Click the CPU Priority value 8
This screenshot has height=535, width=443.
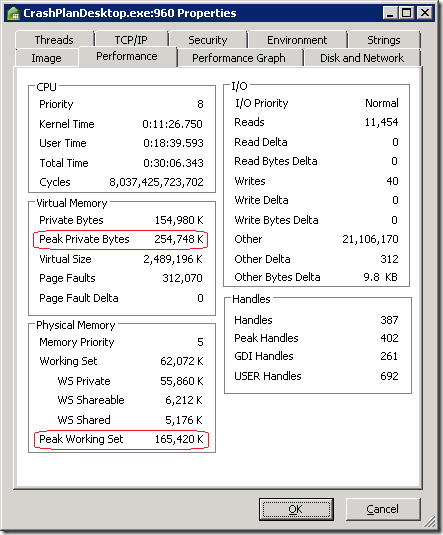200,104
